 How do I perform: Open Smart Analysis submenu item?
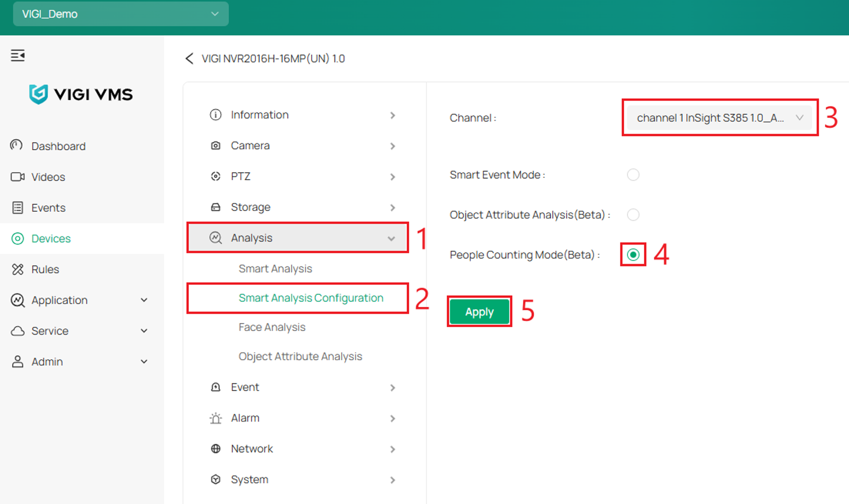click(276, 269)
